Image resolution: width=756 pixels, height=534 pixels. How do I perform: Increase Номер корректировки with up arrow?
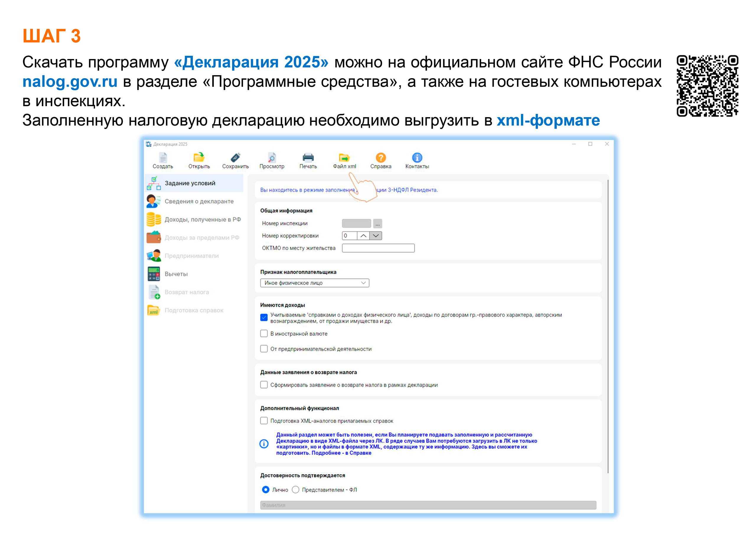(363, 235)
